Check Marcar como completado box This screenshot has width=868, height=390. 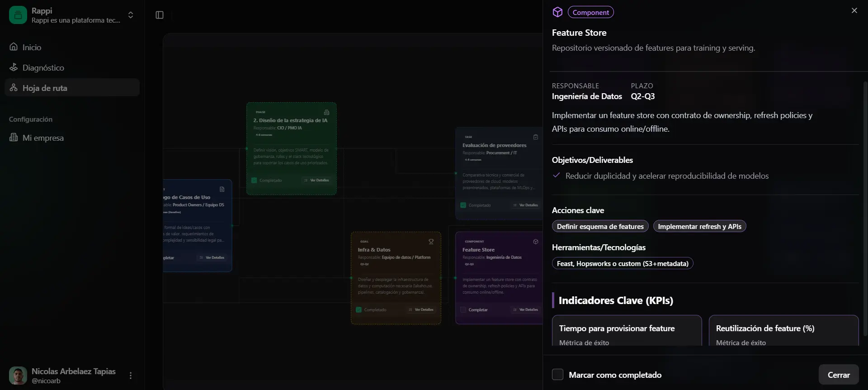pyautogui.click(x=557, y=375)
